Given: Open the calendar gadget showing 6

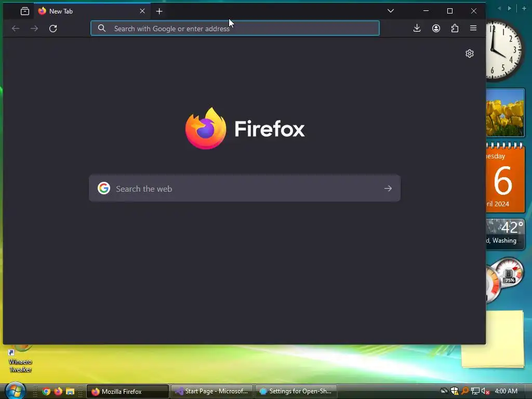Looking at the screenshot, I should [x=505, y=179].
